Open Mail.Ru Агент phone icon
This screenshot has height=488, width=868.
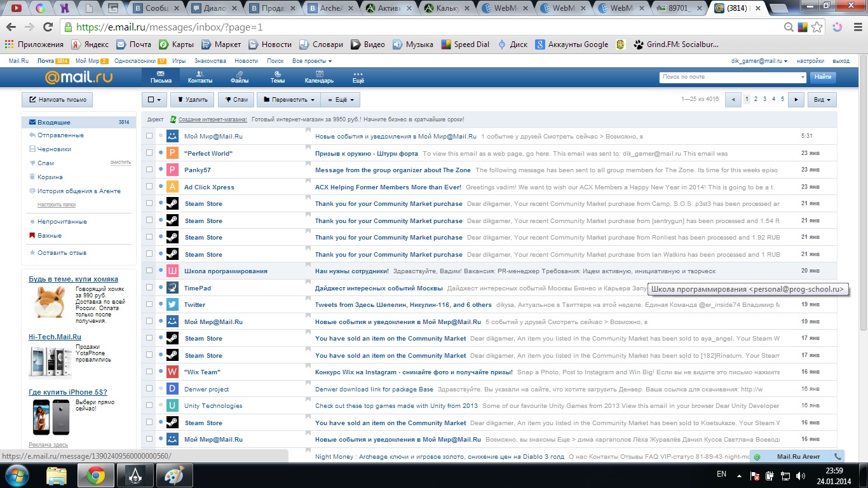(x=837, y=456)
